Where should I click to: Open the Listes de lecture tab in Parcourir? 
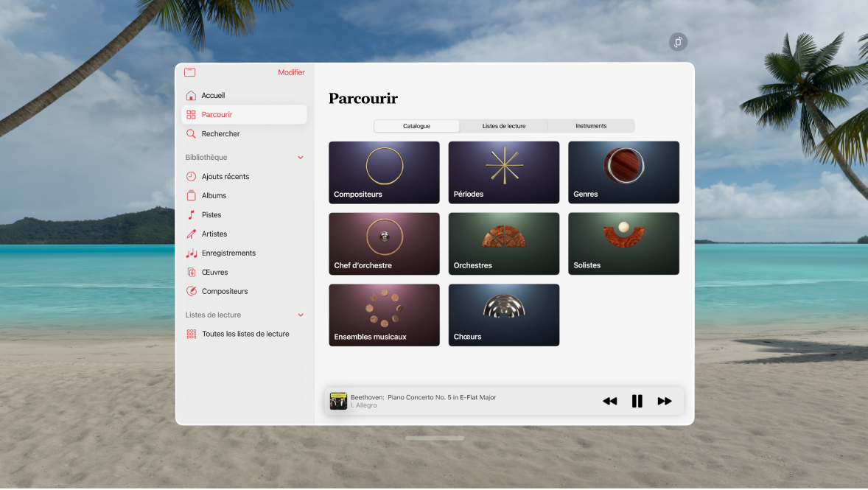point(504,126)
